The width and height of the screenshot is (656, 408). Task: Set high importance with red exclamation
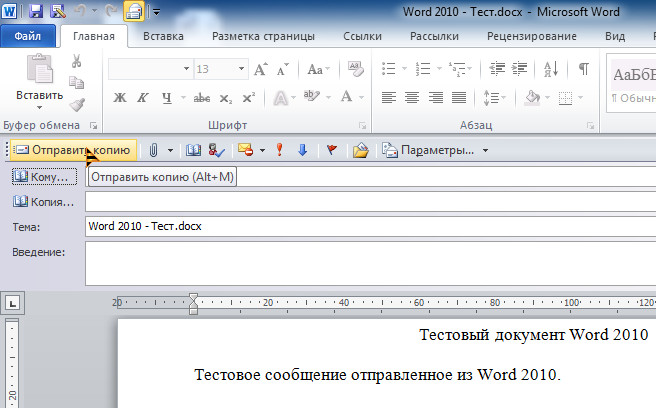279,150
